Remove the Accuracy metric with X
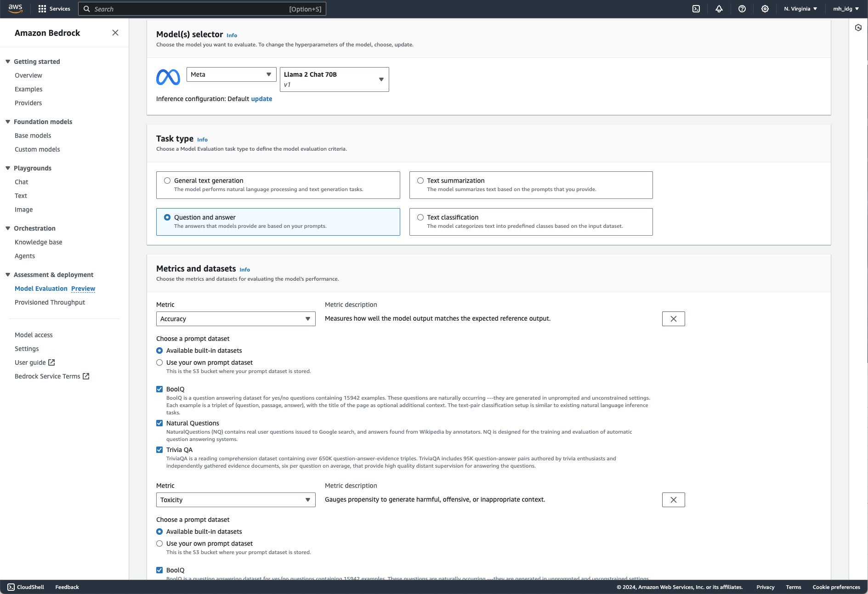868x594 pixels. click(x=674, y=319)
